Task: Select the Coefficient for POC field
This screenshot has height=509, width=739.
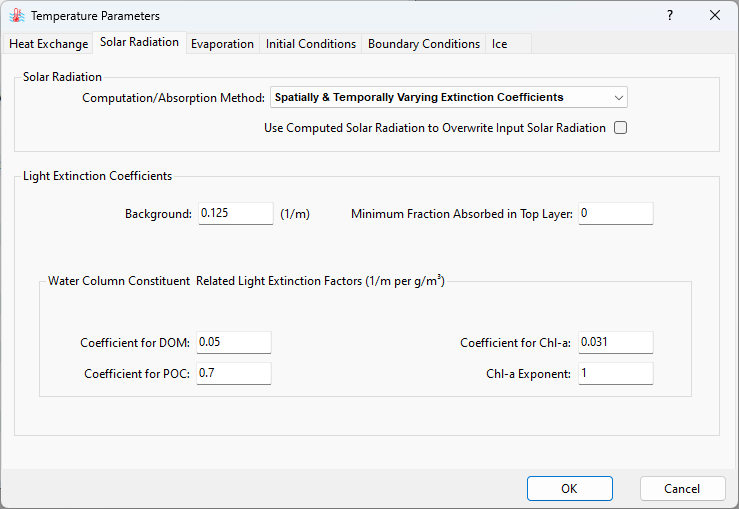Action: tap(234, 374)
